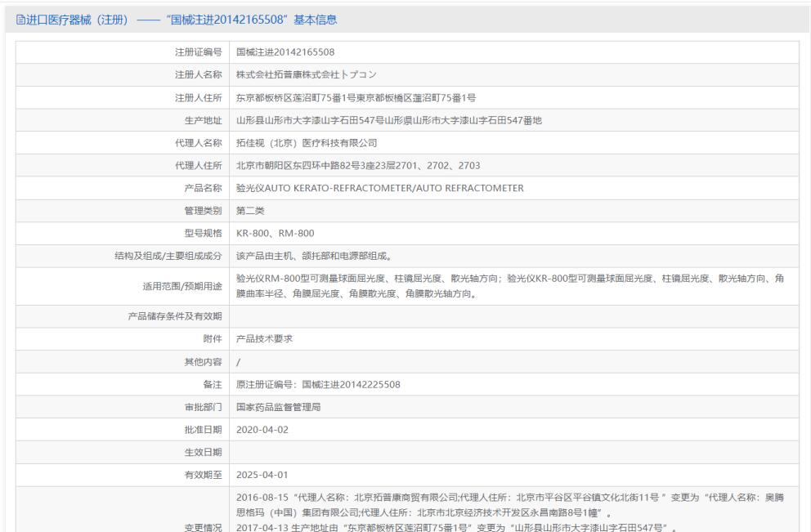Select the label 注册证编号
Viewport: 811px width, 532px height.
[198, 52]
